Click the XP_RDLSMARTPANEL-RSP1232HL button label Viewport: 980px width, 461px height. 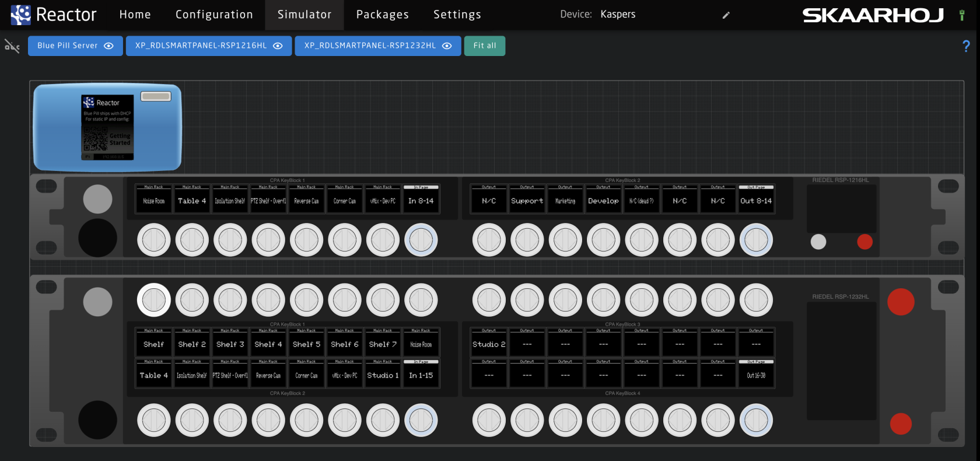[x=370, y=46]
